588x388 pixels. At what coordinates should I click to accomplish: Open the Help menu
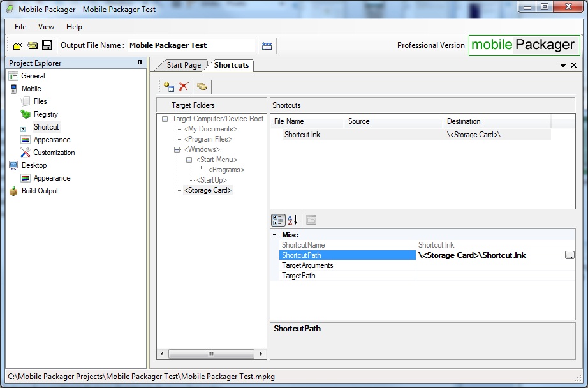click(74, 27)
